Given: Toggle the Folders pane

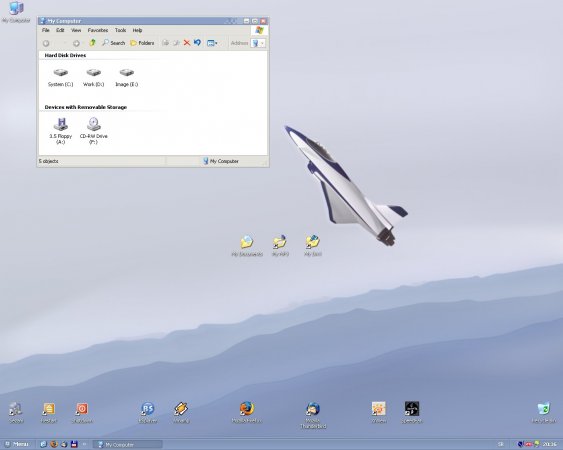Looking at the screenshot, I should (x=142, y=43).
